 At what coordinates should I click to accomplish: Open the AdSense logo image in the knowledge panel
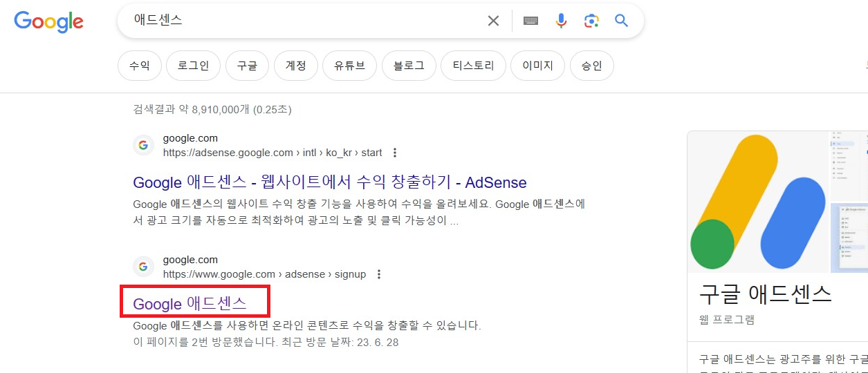click(x=758, y=202)
